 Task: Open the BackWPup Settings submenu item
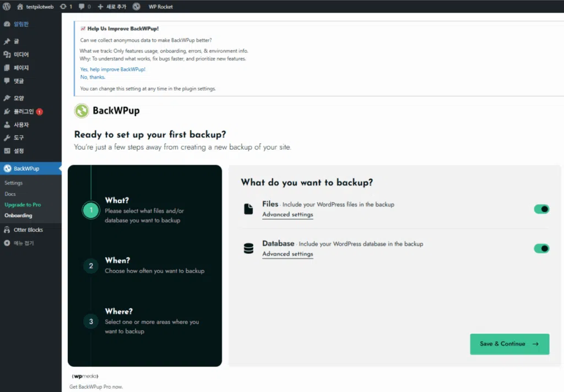click(x=14, y=183)
